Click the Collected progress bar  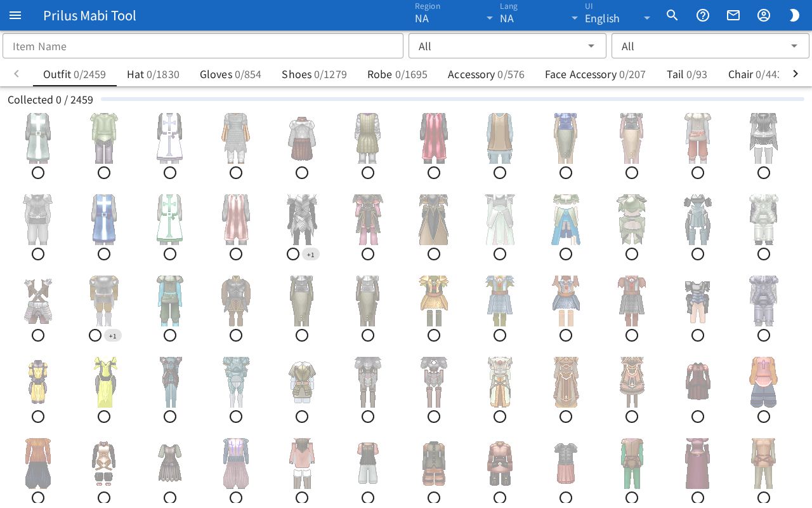[452, 100]
